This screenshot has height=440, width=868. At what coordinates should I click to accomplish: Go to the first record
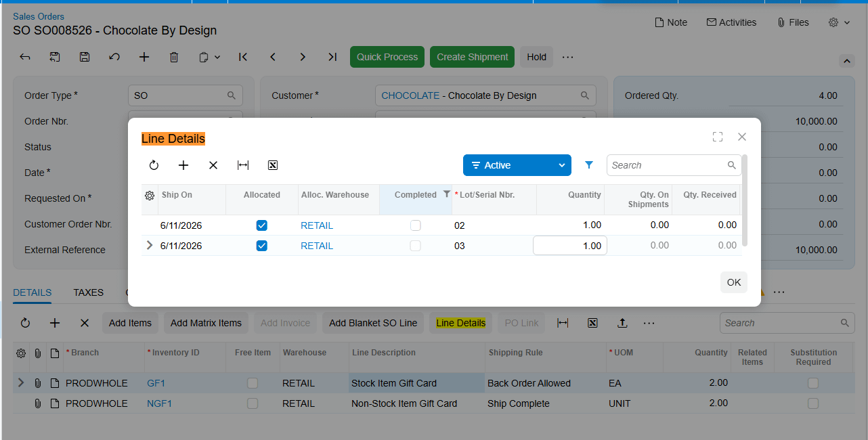pyautogui.click(x=243, y=57)
